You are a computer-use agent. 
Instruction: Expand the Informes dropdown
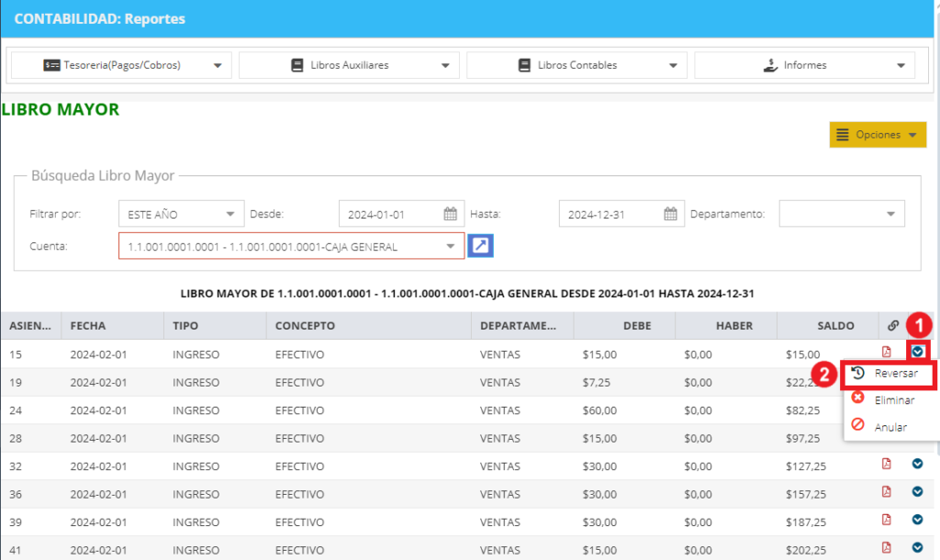coord(804,65)
